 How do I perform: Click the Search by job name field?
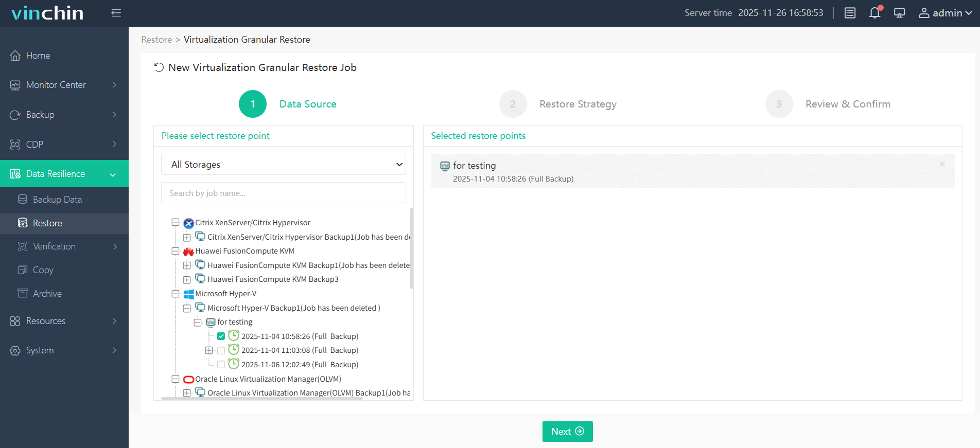[x=283, y=193]
